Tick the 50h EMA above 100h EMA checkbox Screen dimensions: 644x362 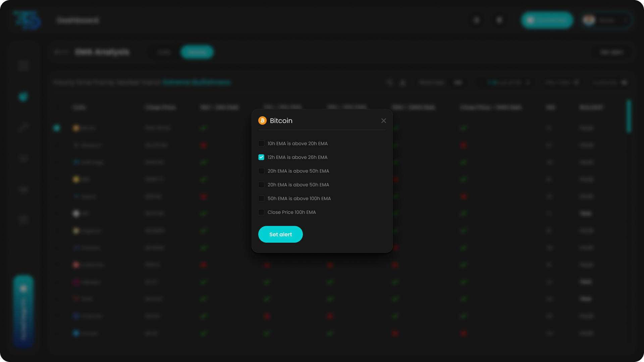(x=261, y=198)
